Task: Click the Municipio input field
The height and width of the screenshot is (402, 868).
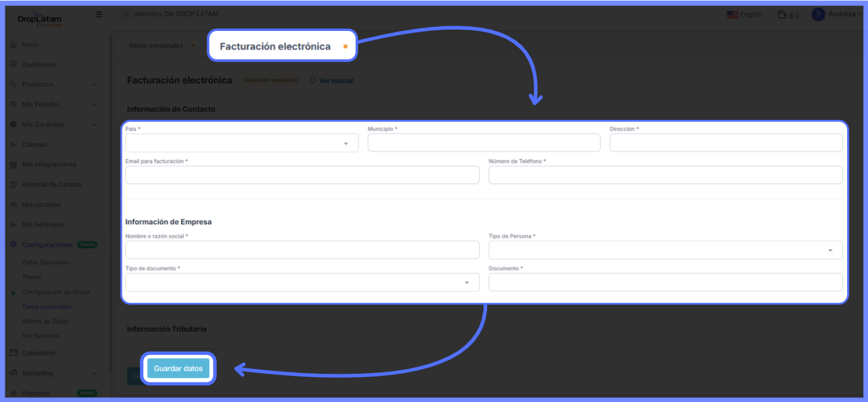Action: point(484,143)
